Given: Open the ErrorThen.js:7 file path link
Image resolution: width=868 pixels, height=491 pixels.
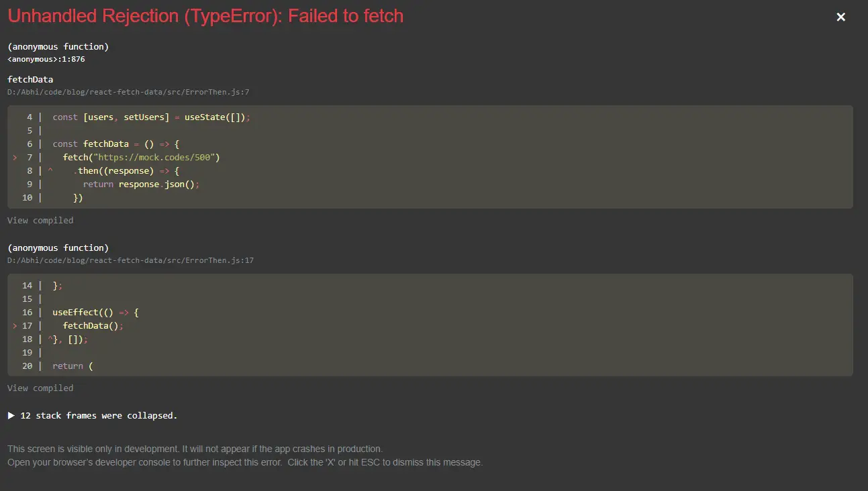Looking at the screenshot, I should point(128,92).
